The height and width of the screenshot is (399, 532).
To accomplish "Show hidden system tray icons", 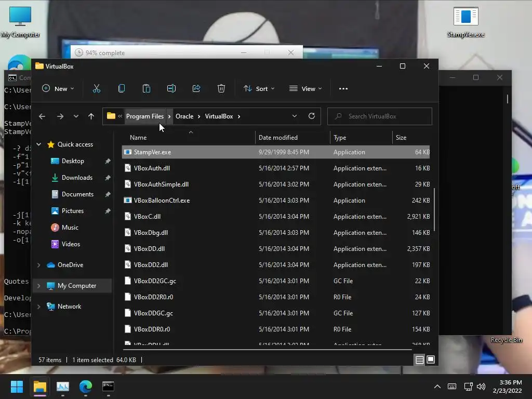I will (x=437, y=387).
